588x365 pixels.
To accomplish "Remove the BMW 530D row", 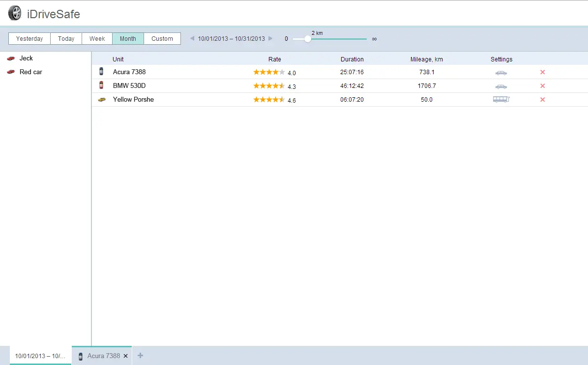I will point(542,86).
